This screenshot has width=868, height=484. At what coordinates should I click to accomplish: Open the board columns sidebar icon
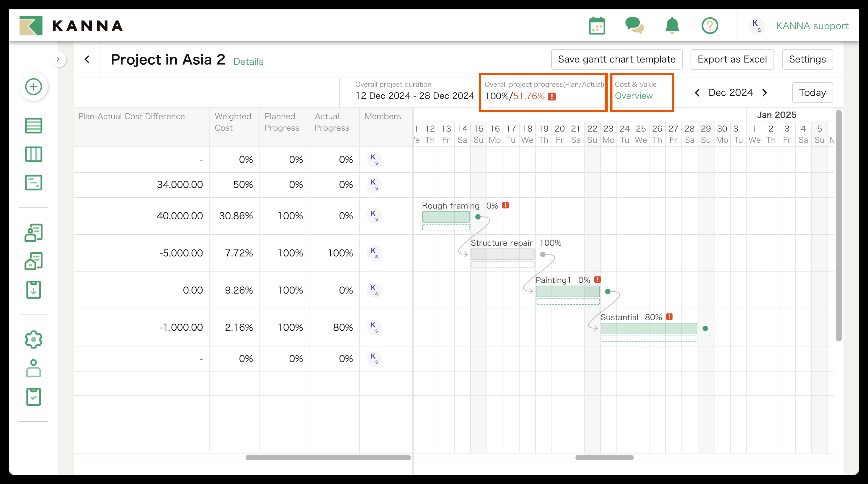click(x=33, y=154)
